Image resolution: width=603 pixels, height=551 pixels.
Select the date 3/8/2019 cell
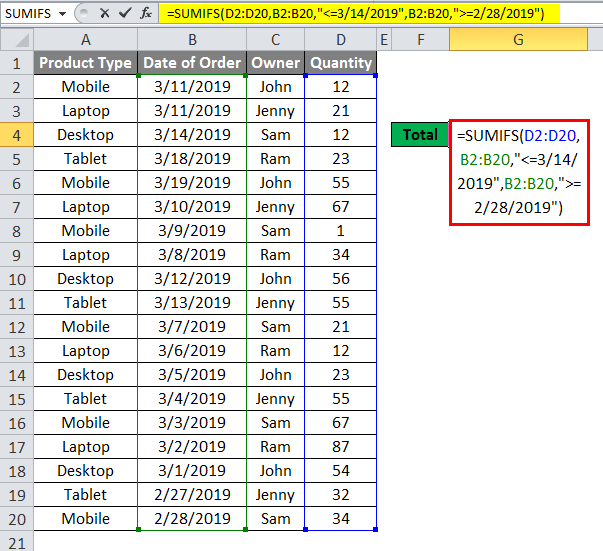click(x=192, y=255)
